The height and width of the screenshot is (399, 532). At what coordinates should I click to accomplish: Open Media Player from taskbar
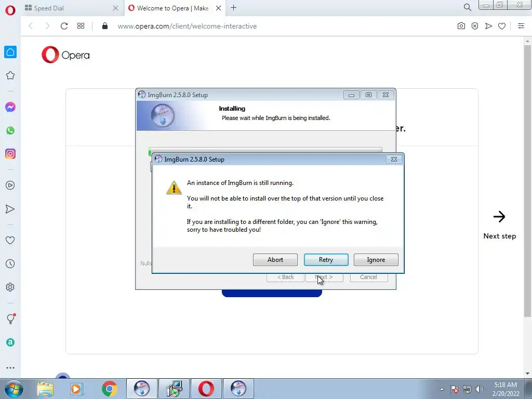click(x=77, y=389)
